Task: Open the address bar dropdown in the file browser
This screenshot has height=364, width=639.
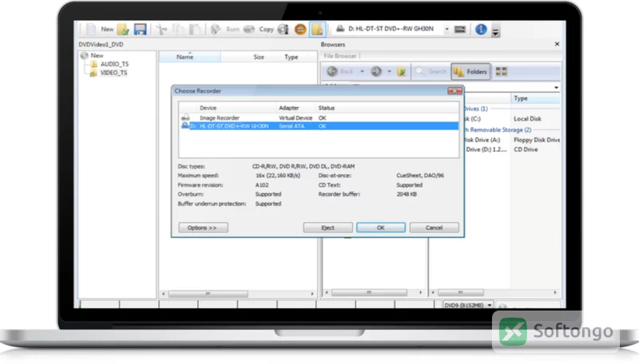Action: pyautogui.click(x=556, y=88)
